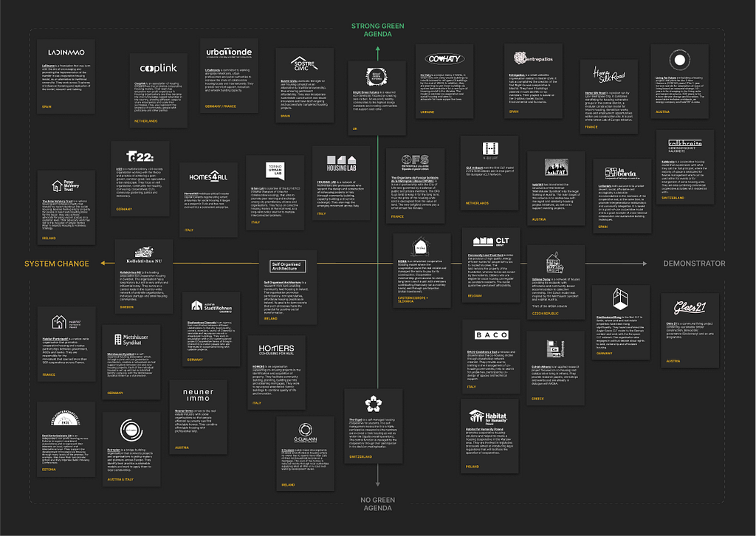Click the Gleis 21 script logo
This screenshot has width=756, height=536.
(690, 307)
